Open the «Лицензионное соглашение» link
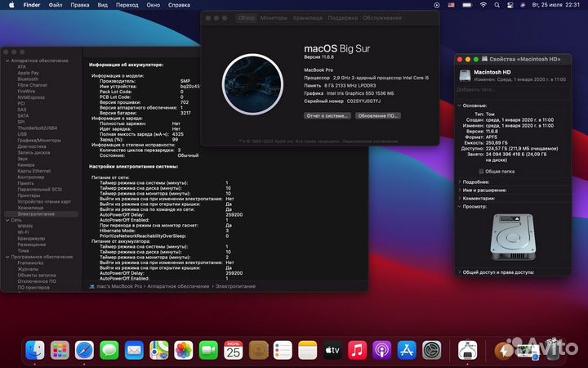 tap(371, 141)
